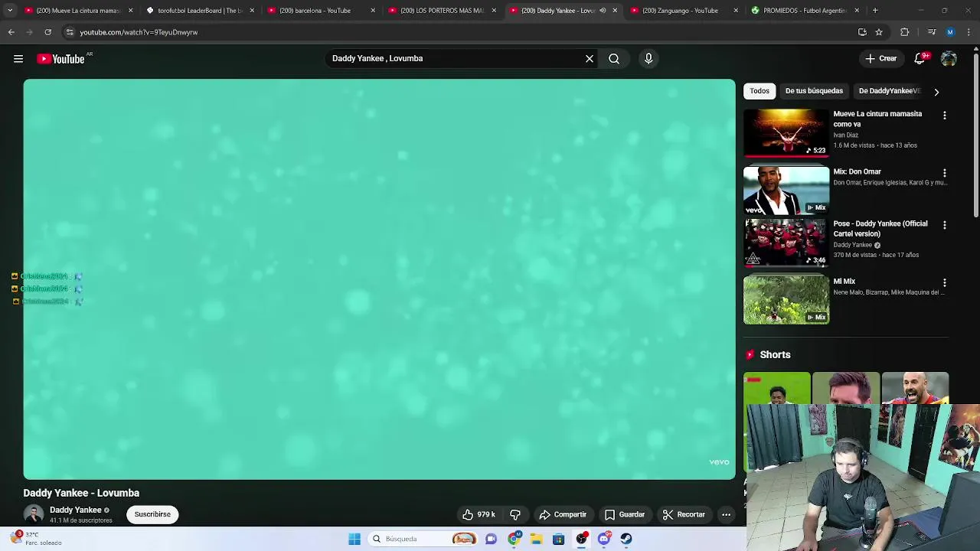Open options for Mi Mix
The width and height of the screenshot is (980, 551).
click(x=944, y=282)
